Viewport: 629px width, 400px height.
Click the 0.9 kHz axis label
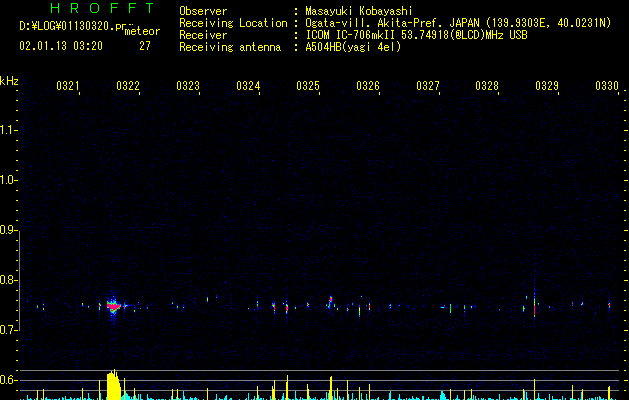pos(8,230)
